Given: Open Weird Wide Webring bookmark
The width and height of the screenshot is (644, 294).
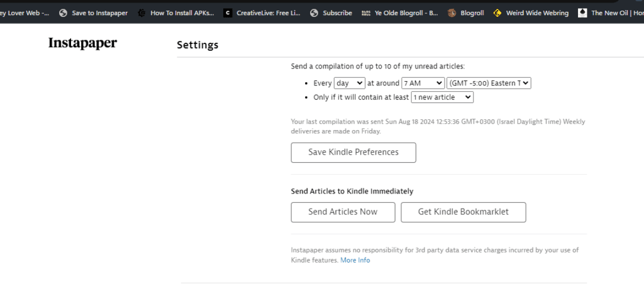Looking at the screenshot, I should click(x=531, y=13).
